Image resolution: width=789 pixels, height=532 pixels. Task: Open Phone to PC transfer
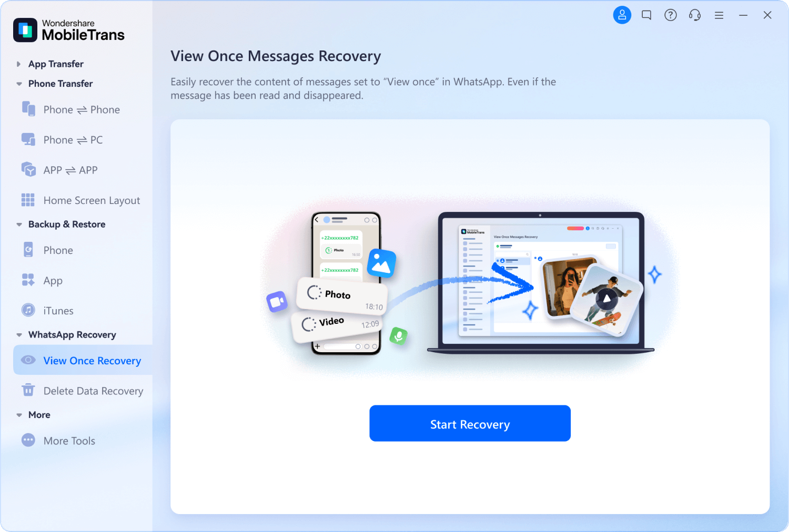(x=73, y=140)
